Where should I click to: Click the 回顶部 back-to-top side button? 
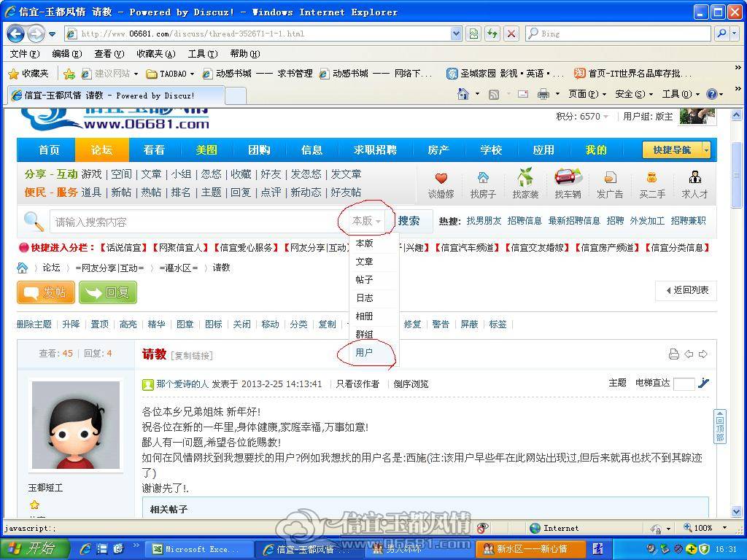(x=719, y=426)
